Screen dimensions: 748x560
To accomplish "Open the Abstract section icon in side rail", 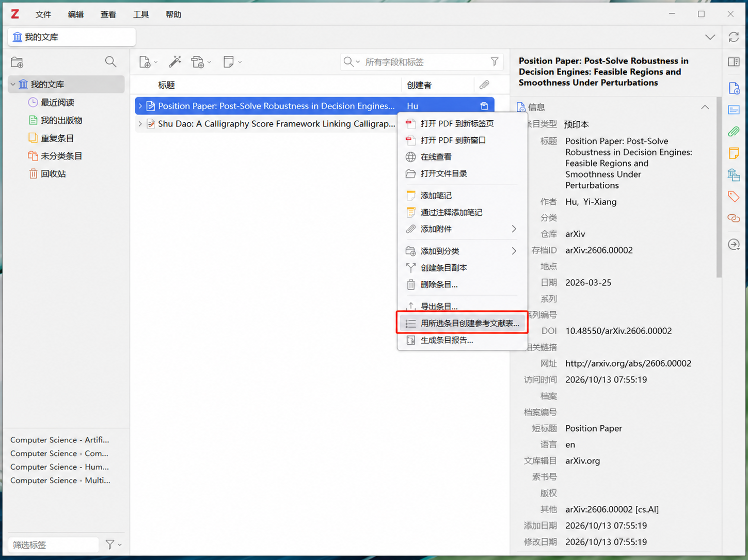I will tap(734, 110).
